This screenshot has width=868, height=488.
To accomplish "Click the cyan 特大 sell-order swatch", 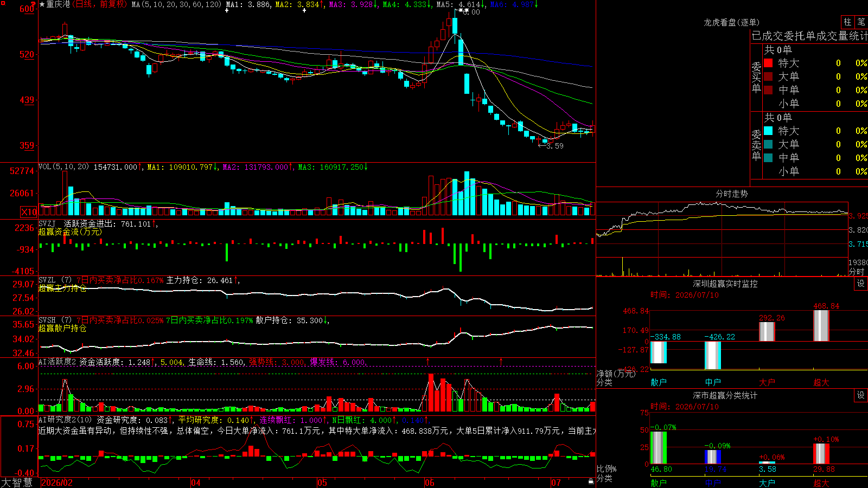I will click(x=768, y=131).
